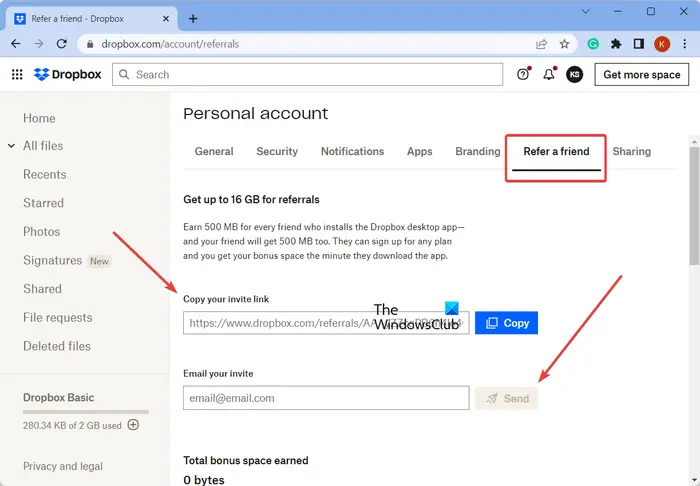Image resolution: width=700 pixels, height=486 pixels.
Task: Select the Refer a friend tab
Action: pos(556,151)
